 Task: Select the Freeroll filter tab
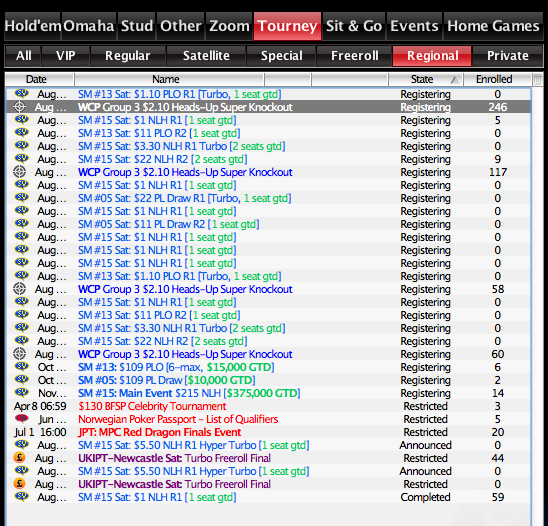tap(354, 56)
